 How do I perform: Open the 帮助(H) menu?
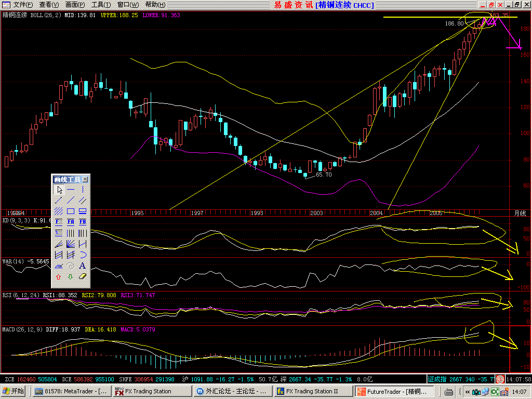(155, 5)
